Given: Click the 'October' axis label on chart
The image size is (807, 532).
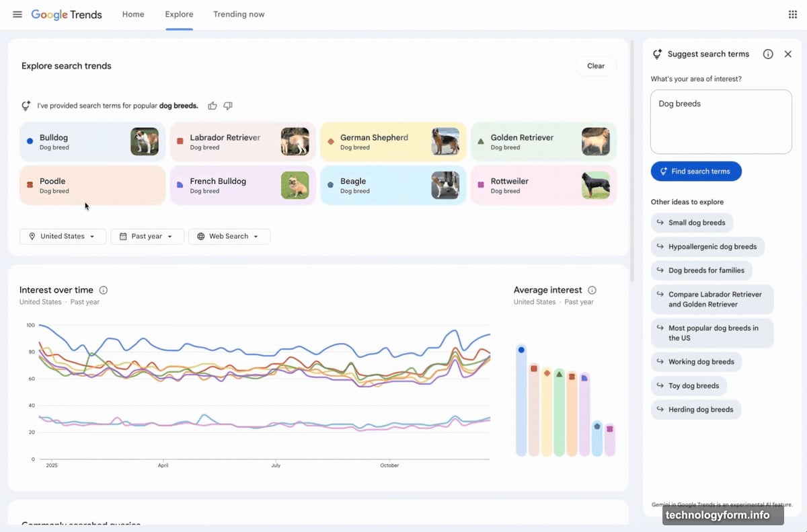Looking at the screenshot, I should coord(389,465).
